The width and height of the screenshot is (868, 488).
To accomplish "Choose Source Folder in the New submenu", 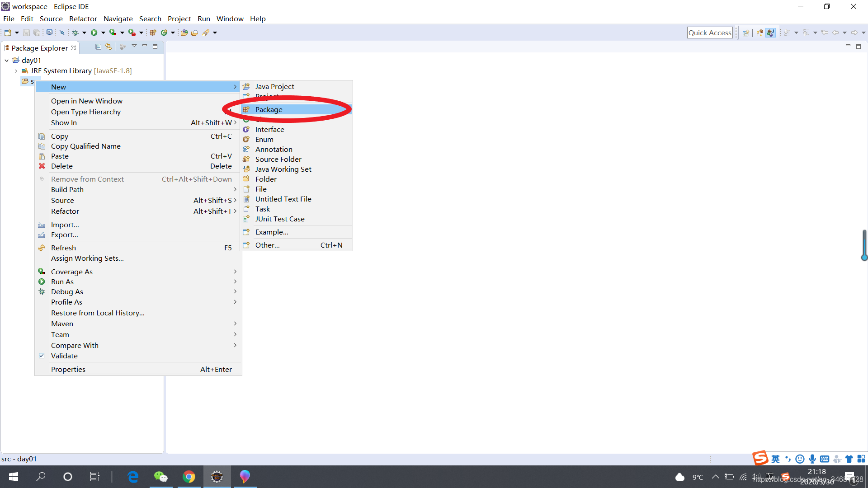I will [296, 159].
